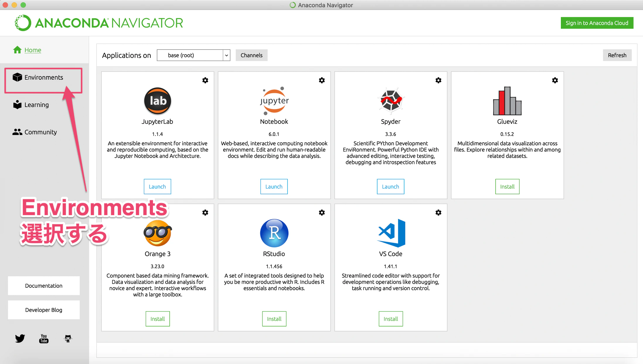Click the Orange 3 app icon
This screenshot has height=364, width=643.
158,233
